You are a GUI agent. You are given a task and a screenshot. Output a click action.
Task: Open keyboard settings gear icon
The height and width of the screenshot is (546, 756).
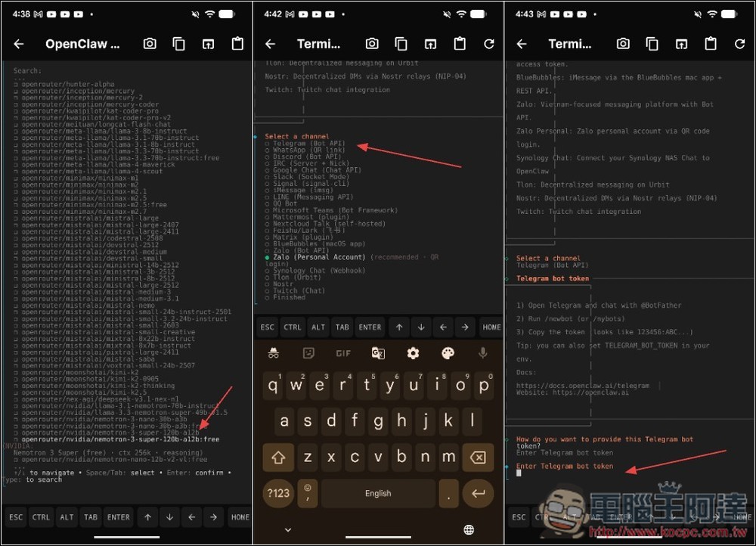tap(413, 353)
